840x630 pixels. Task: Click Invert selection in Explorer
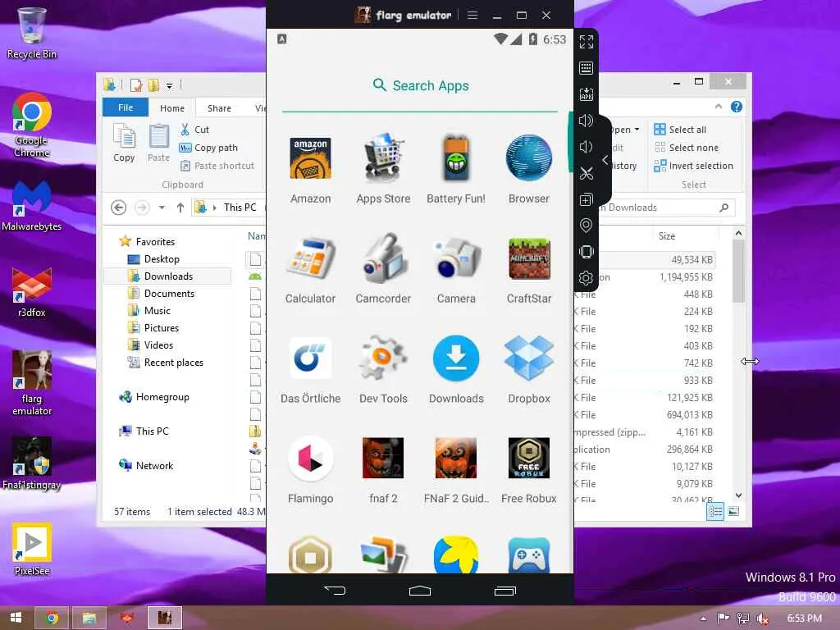(x=693, y=166)
